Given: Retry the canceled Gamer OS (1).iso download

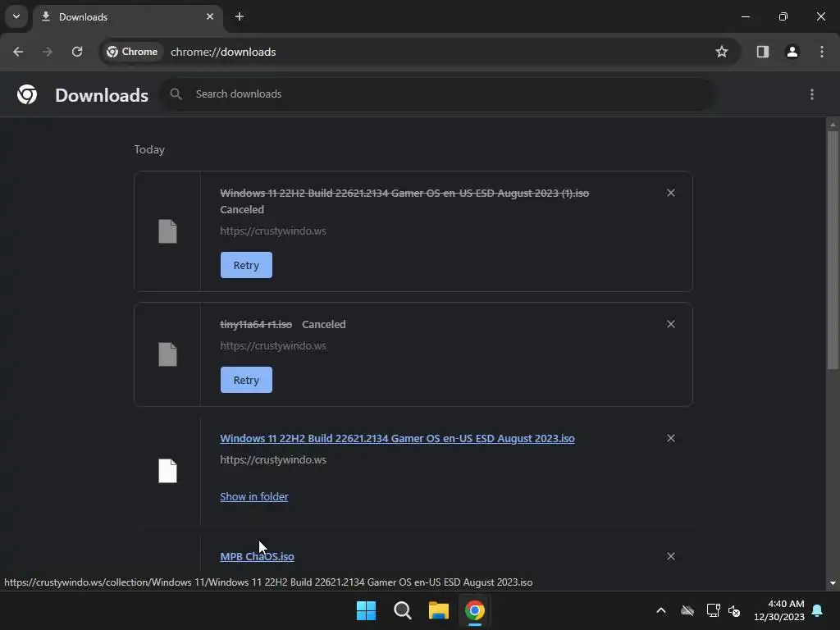Looking at the screenshot, I should point(246,265).
